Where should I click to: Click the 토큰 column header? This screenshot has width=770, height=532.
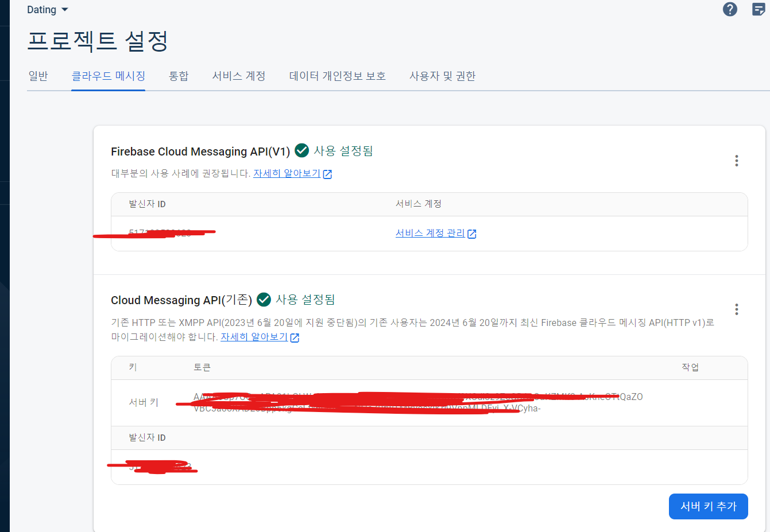pos(202,367)
